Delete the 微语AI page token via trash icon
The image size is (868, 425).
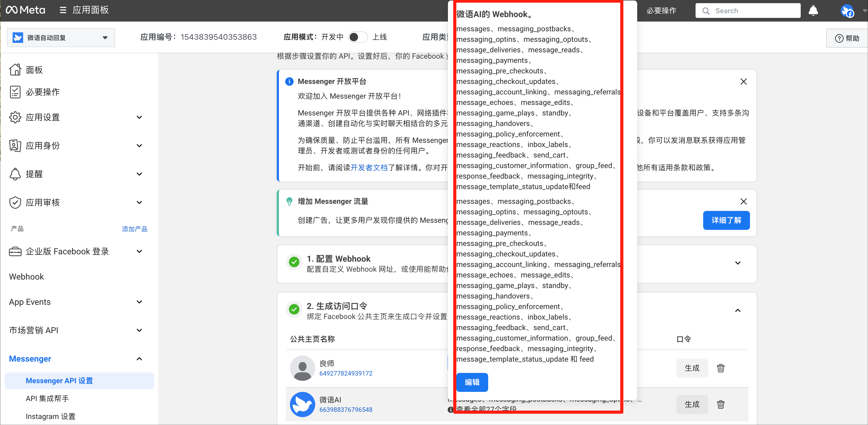click(721, 405)
